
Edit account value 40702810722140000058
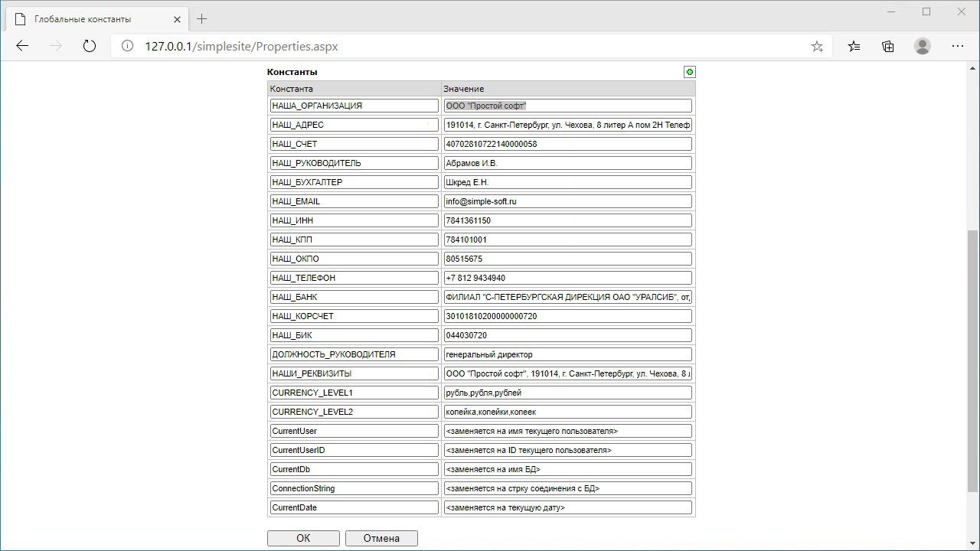pyautogui.click(x=567, y=144)
